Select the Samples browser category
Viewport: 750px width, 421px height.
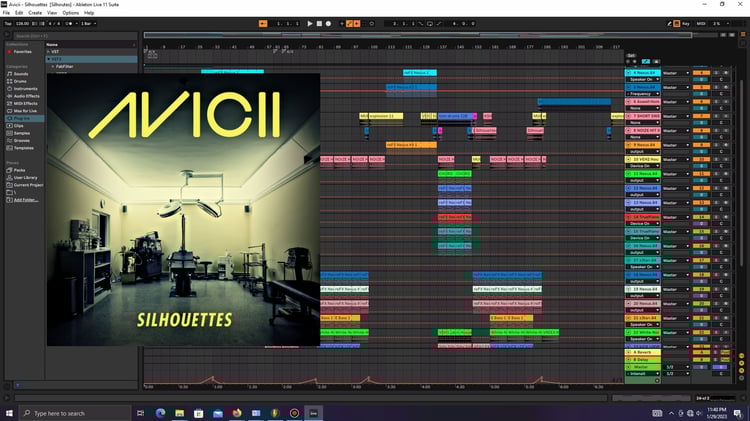pyautogui.click(x=22, y=133)
